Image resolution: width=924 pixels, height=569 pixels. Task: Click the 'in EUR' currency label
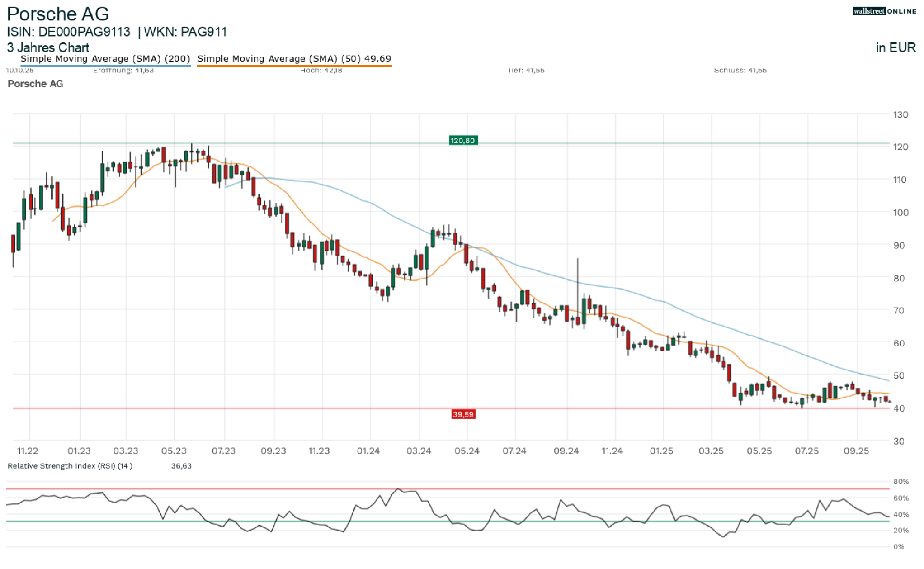pos(896,48)
